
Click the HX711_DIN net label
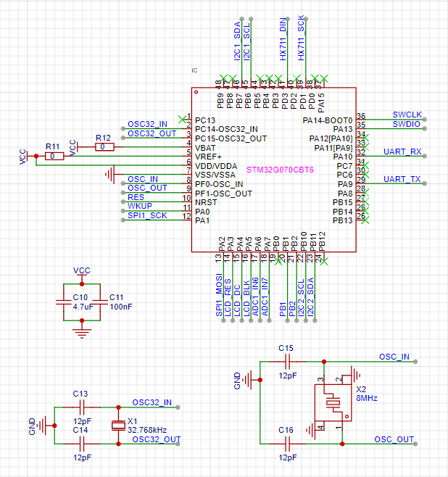[x=283, y=39]
